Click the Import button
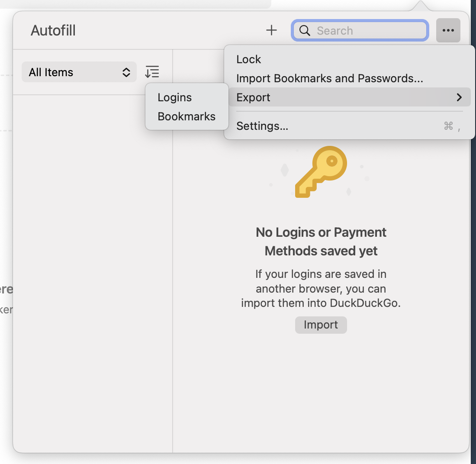The width and height of the screenshot is (476, 464). pos(321,325)
